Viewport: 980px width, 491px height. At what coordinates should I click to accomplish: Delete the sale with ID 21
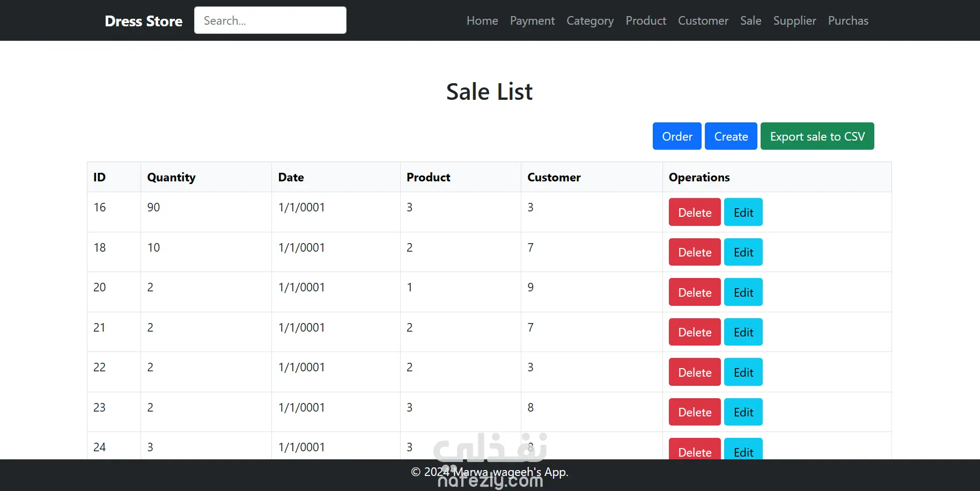point(695,332)
